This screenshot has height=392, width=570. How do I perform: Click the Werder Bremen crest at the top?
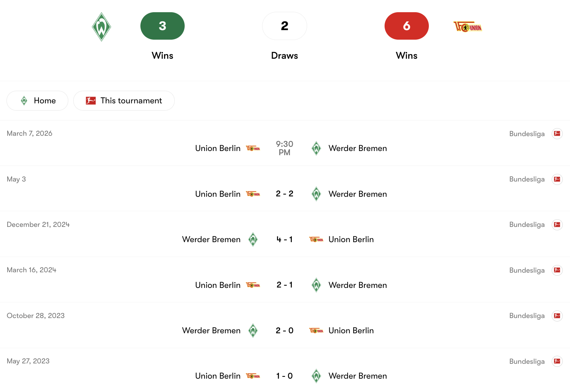coord(101,26)
